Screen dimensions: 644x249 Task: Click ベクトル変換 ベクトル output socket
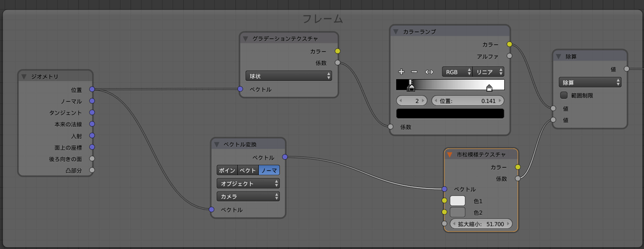[x=285, y=157]
